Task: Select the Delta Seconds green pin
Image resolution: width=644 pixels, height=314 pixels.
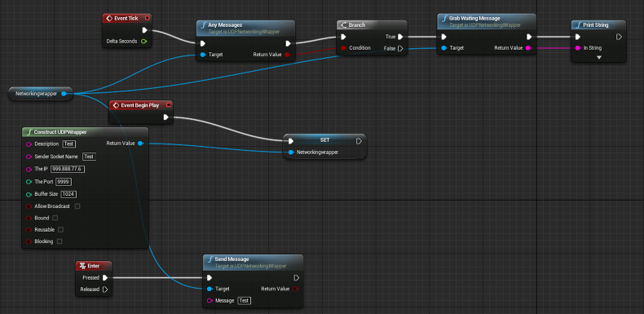Action: (x=143, y=41)
